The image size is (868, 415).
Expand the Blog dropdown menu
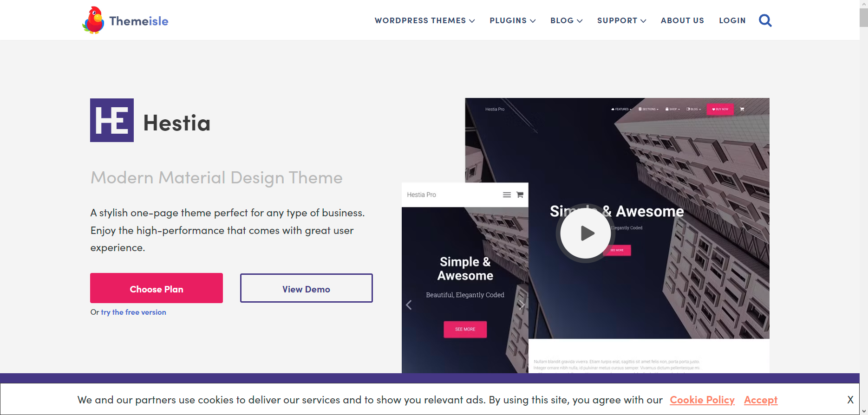[567, 20]
